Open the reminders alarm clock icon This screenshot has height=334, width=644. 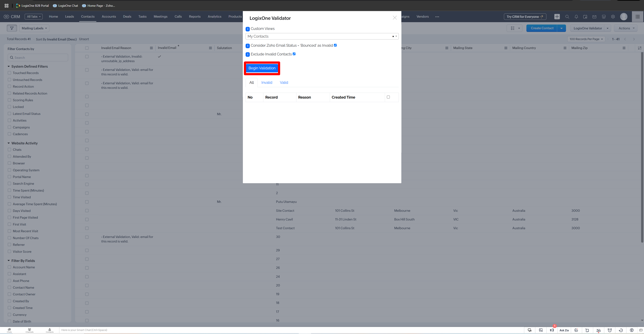click(x=609, y=330)
